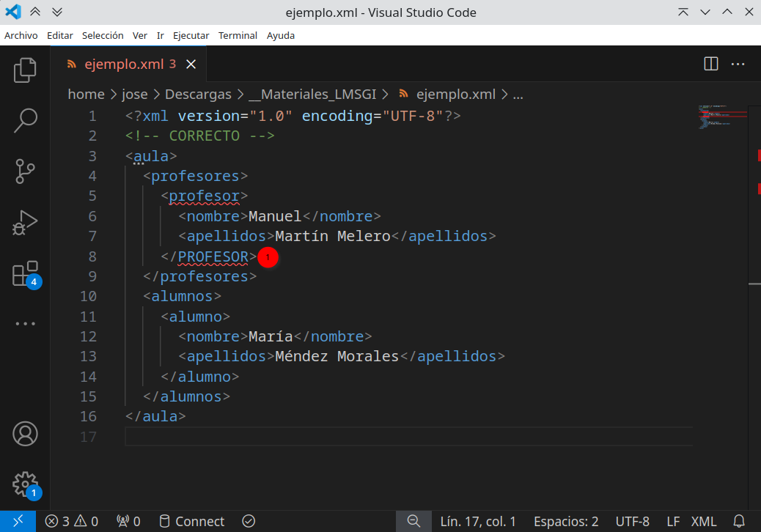Change language mode via XML status item
The width and height of the screenshot is (761, 532).
pyautogui.click(x=704, y=521)
